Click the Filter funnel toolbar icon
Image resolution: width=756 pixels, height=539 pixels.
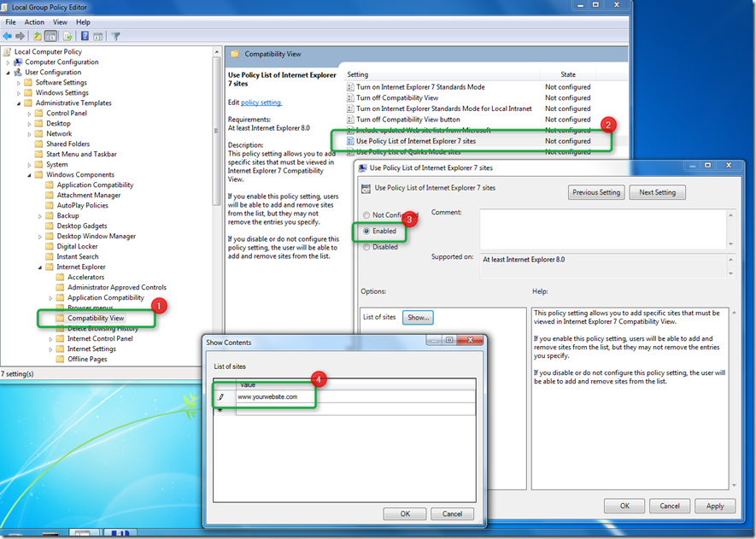[115, 36]
